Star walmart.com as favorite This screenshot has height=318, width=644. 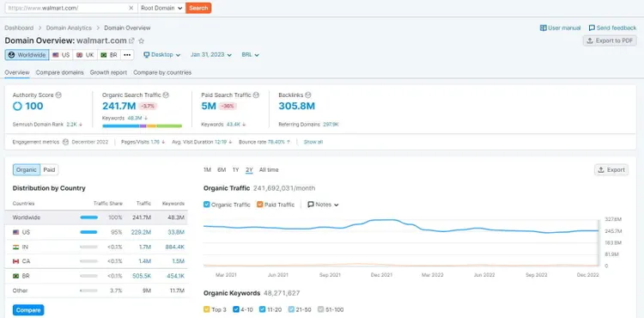click(x=142, y=40)
